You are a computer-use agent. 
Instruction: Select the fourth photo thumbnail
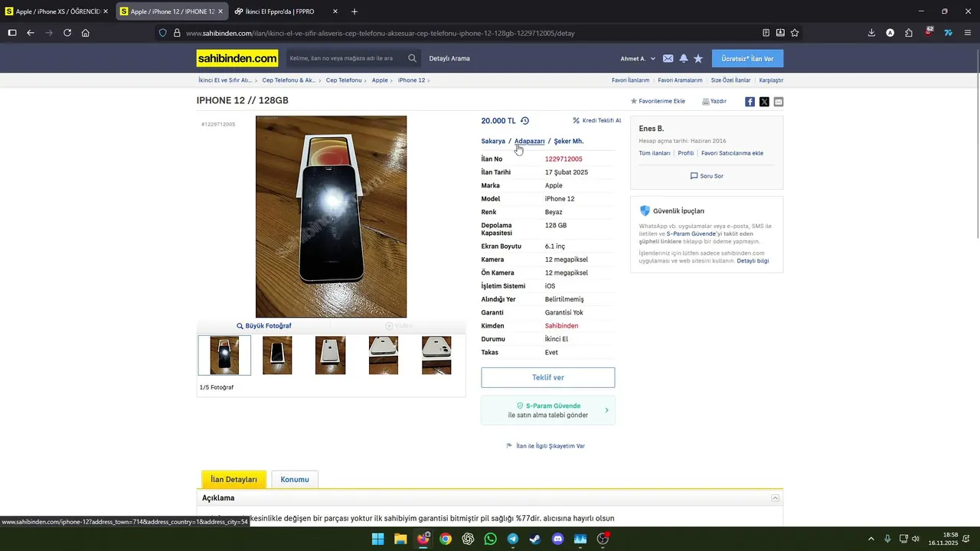point(383,355)
